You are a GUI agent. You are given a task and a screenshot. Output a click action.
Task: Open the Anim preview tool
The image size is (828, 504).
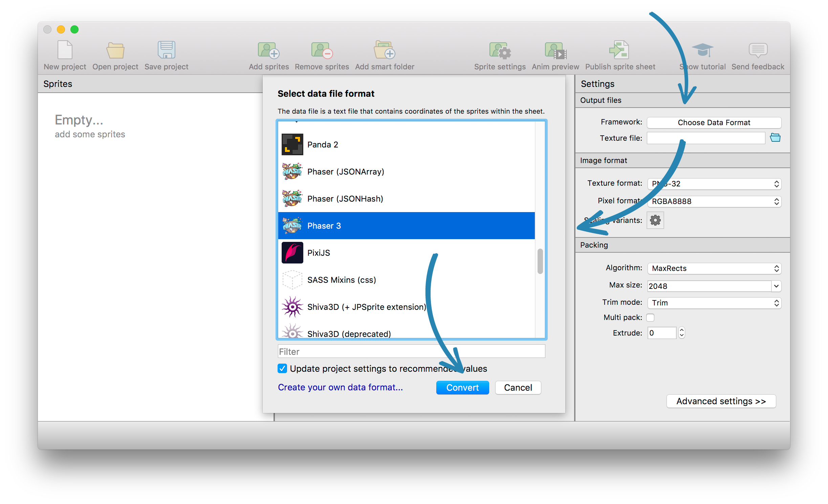click(x=555, y=51)
